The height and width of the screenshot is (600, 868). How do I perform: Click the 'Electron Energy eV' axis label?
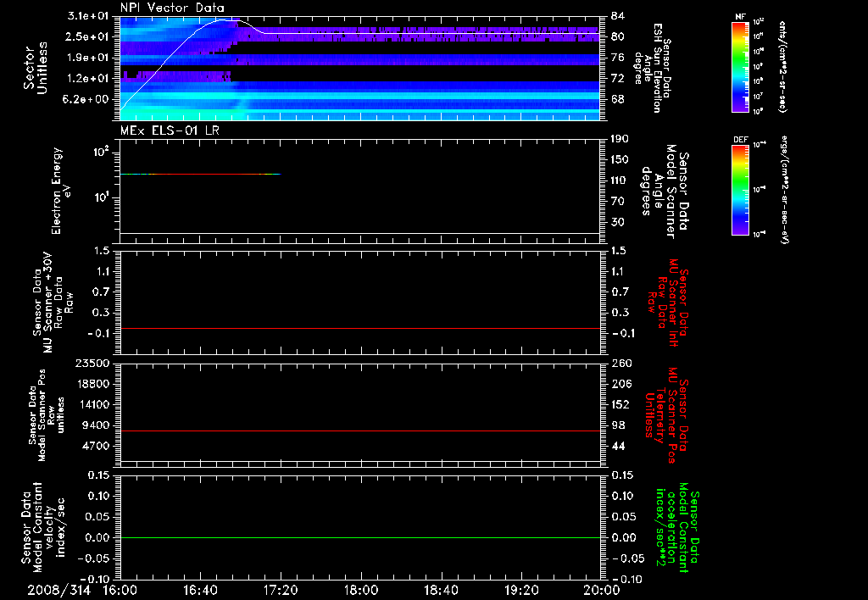point(61,191)
